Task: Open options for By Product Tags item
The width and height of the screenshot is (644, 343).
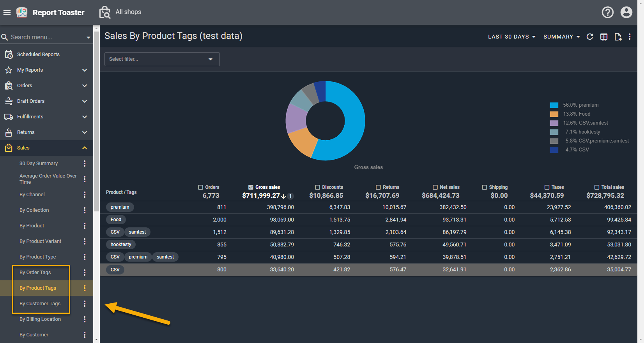Action: pos(85,288)
